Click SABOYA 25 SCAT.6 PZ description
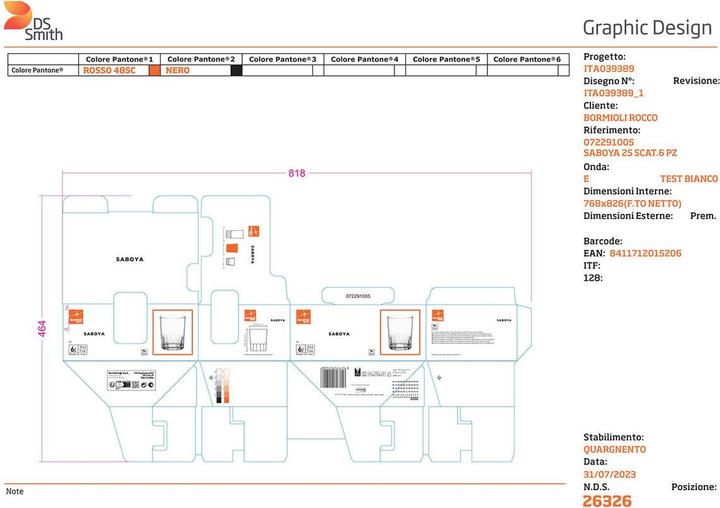This screenshot has width=720, height=508. (630, 153)
